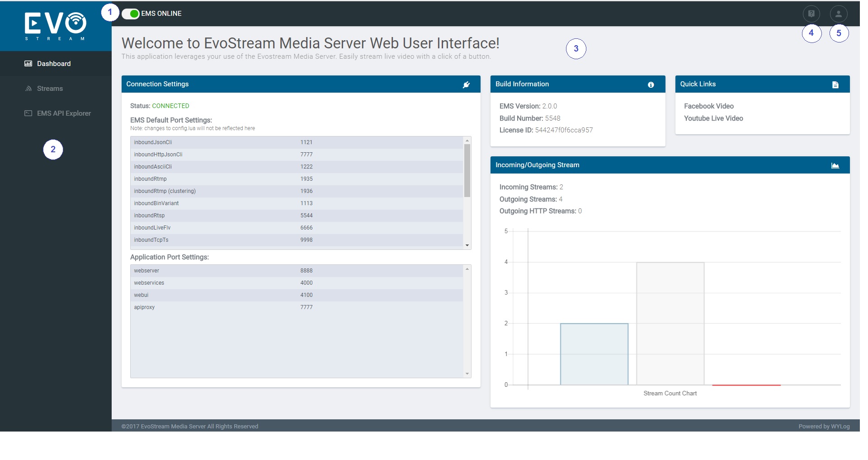Open the Dashboard menu item

(54, 64)
